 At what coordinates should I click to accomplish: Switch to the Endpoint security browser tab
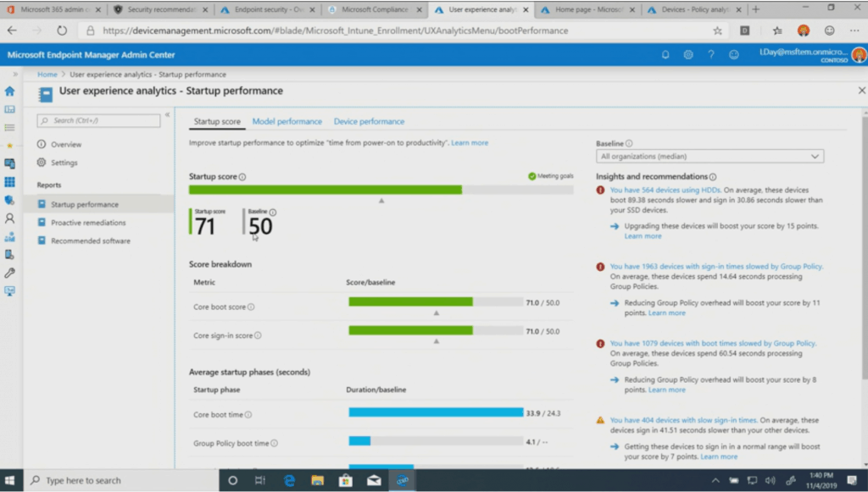click(x=268, y=9)
